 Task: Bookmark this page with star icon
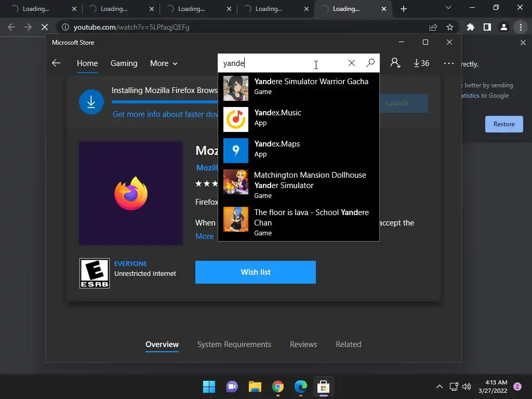point(450,27)
